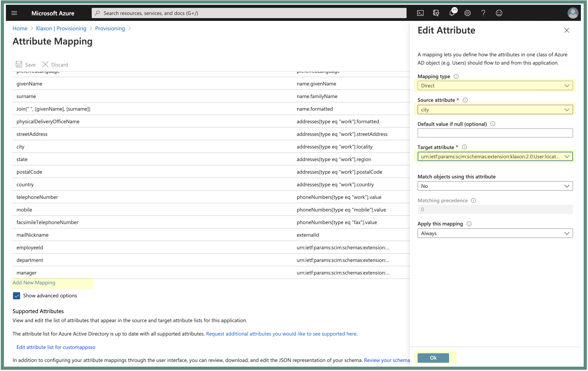Click the Ok button
The width and height of the screenshot is (588, 371).
coord(433,358)
